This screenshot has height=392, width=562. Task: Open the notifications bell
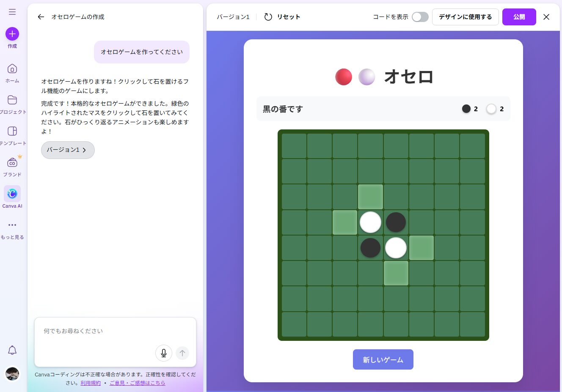(12, 350)
